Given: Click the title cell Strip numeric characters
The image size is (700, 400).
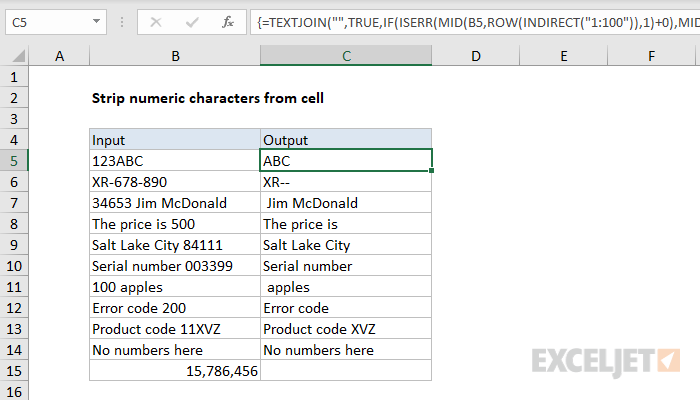Looking at the screenshot, I should point(208,98).
